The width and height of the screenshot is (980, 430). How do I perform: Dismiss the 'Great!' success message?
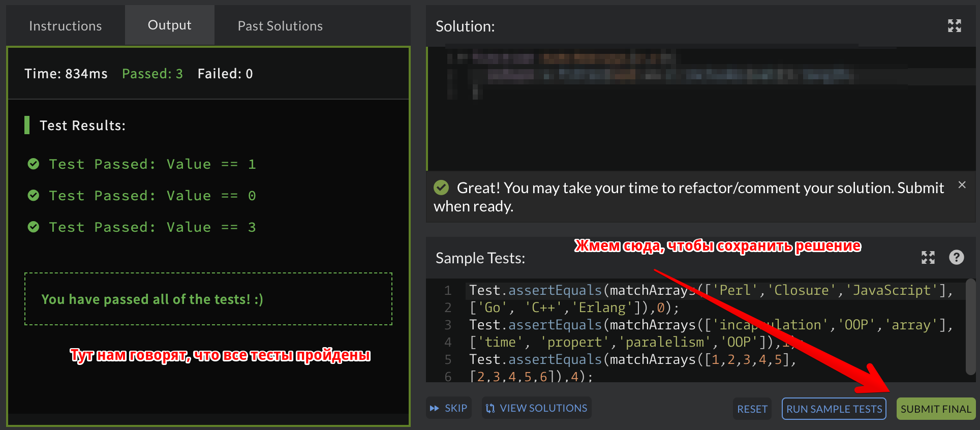(962, 185)
